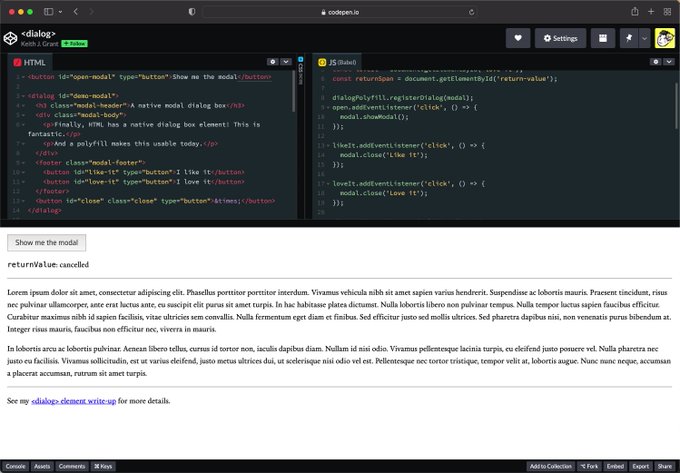
Task: Click the JS editor settings gear
Action: 655,62
